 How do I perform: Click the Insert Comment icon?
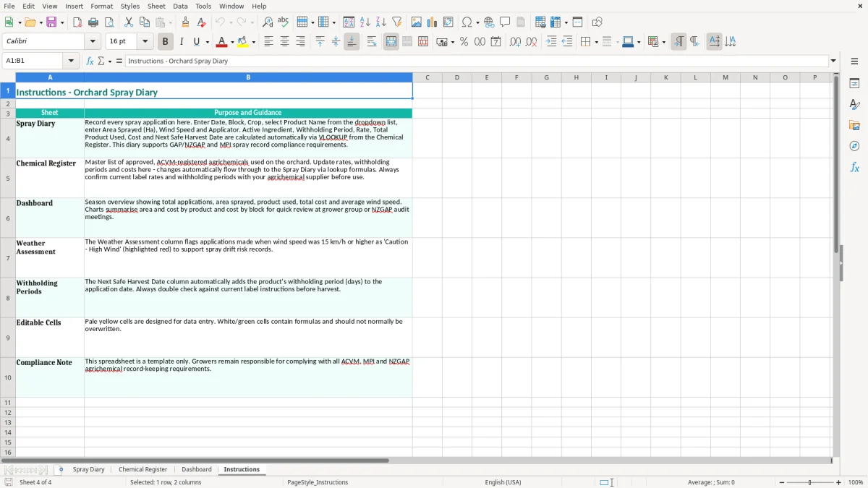click(505, 22)
